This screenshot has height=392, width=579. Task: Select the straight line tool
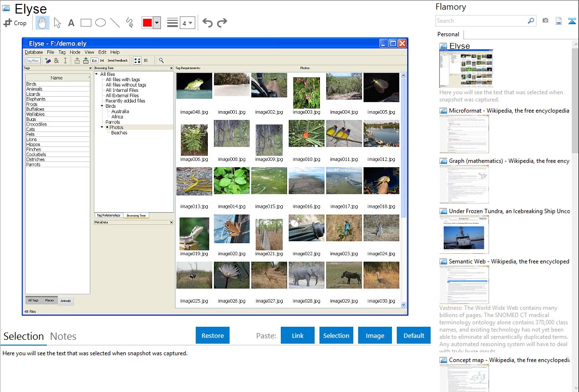coord(115,23)
